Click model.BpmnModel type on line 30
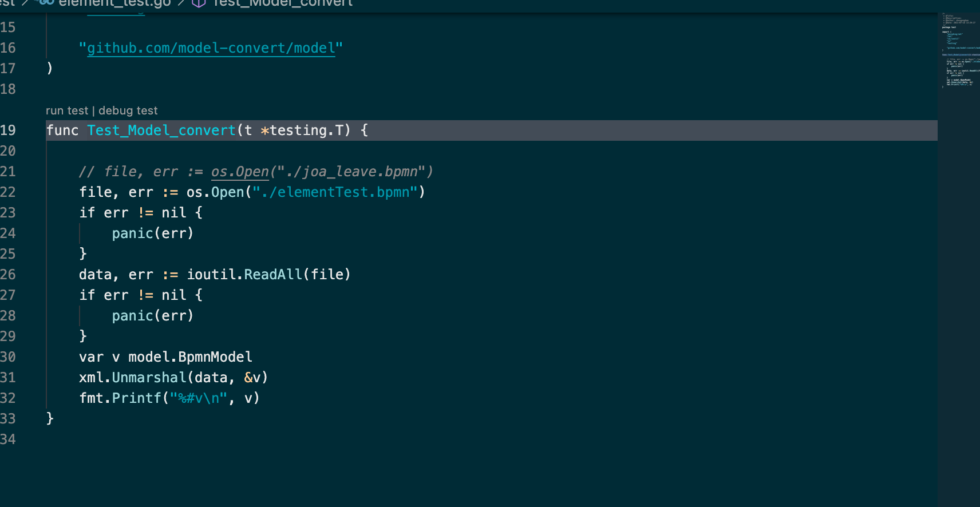The width and height of the screenshot is (980, 507). pyautogui.click(x=190, y=357)
